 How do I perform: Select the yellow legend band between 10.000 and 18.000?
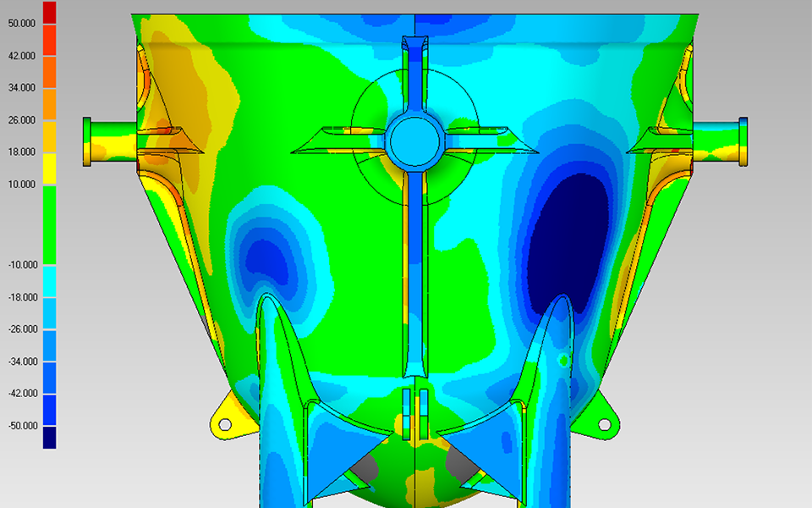click(49, 168)
